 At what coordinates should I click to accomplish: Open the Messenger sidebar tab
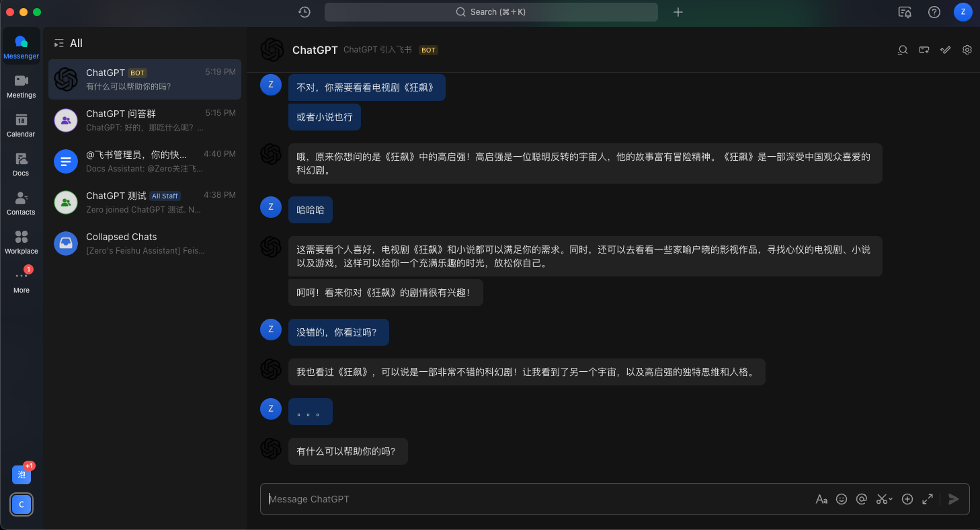coord(21,46)
